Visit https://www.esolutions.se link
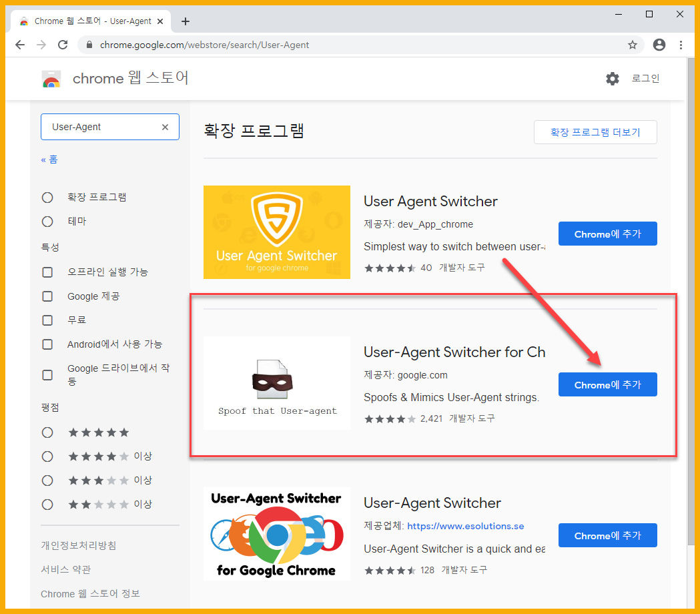The width and height of the screenshot is (700, 614). point(466,526)
